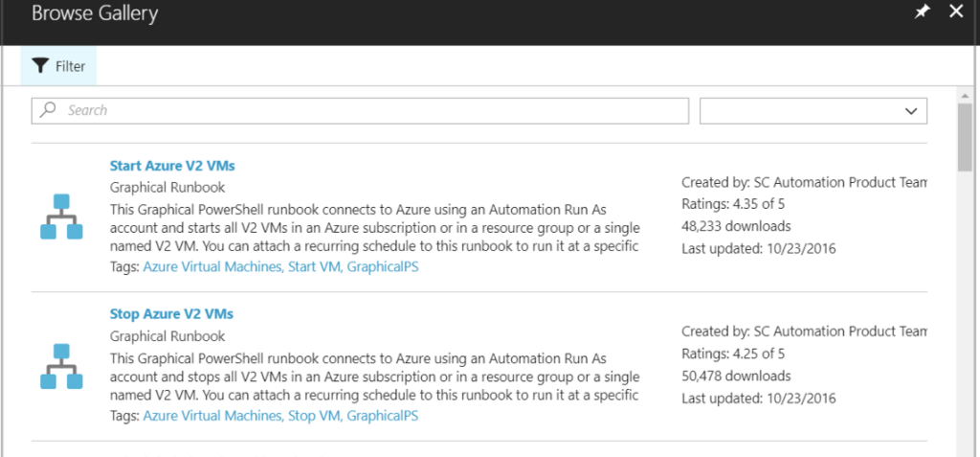Click the Stop Azure V2 VMs runbook icon
The width and height of the screenshot is (980, 457).
pyautogui.click(x=61, y=365)
